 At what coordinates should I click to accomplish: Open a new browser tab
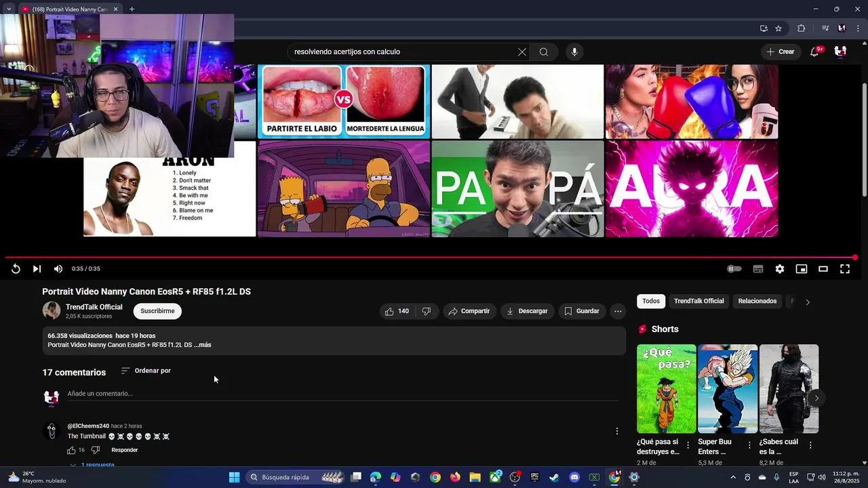132,9
